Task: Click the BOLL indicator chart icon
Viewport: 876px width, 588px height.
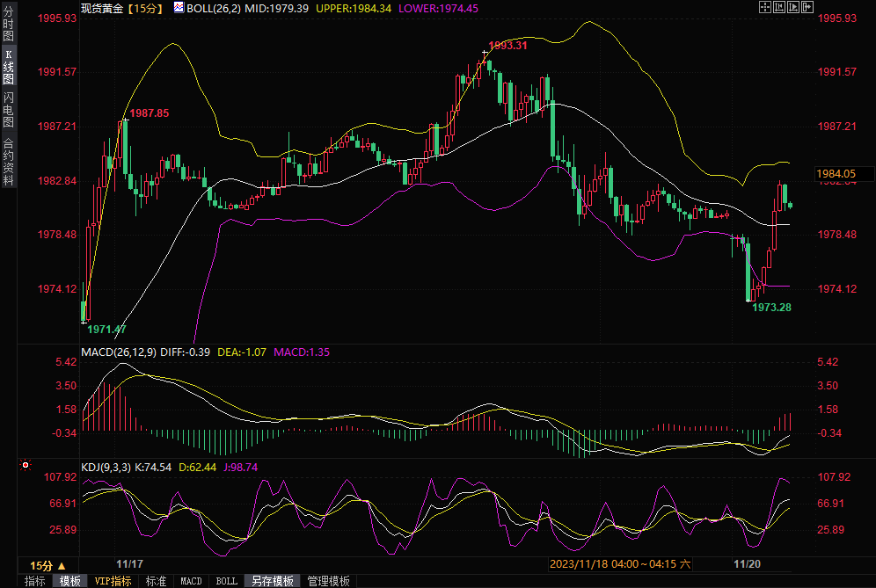Action: (x=179, y=7)
